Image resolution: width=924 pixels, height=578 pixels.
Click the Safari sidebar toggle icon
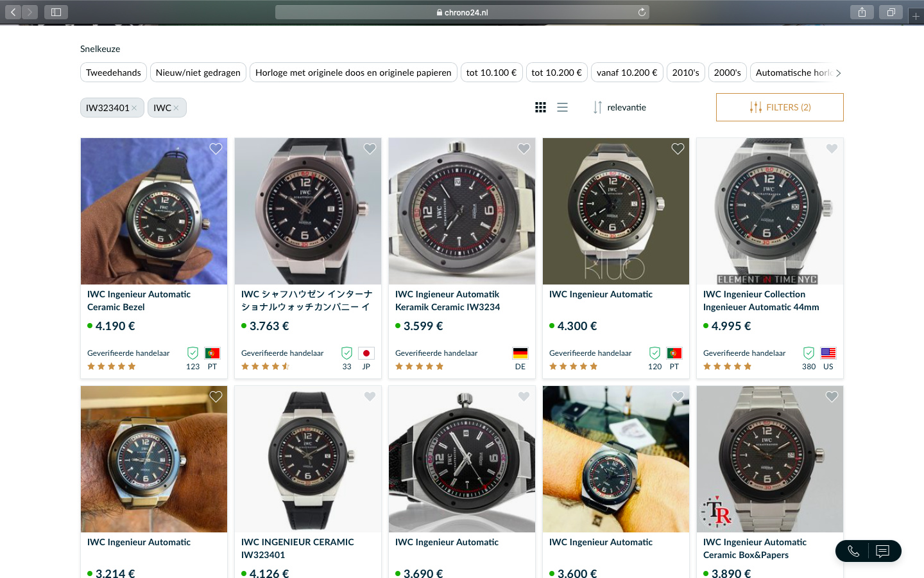(x=56, y=12)
